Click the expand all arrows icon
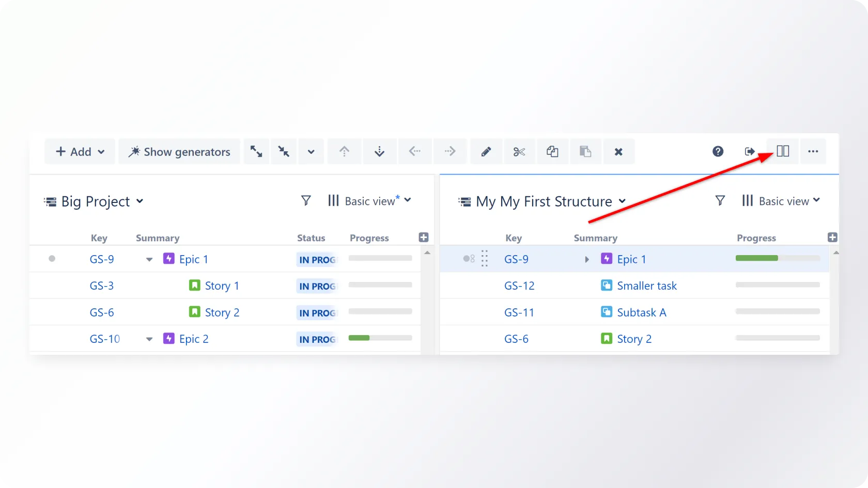 pyautogui.click(x=256, y=151)
